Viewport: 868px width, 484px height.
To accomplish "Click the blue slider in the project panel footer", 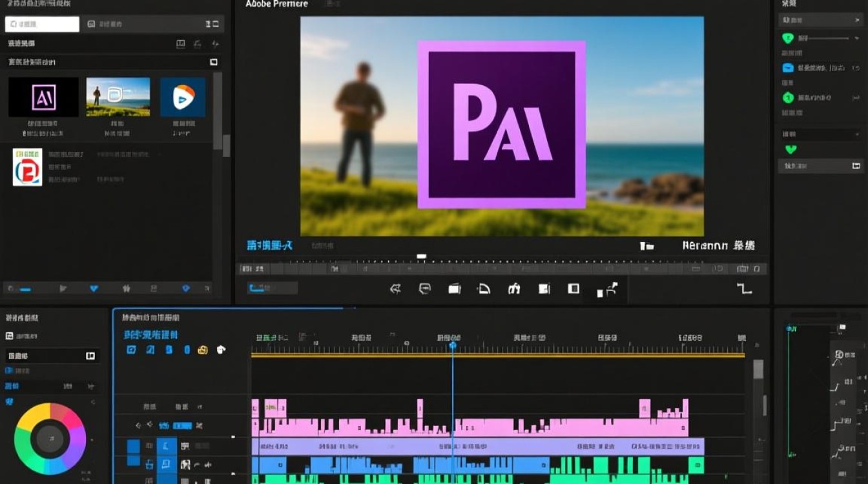I will point(25,289).
